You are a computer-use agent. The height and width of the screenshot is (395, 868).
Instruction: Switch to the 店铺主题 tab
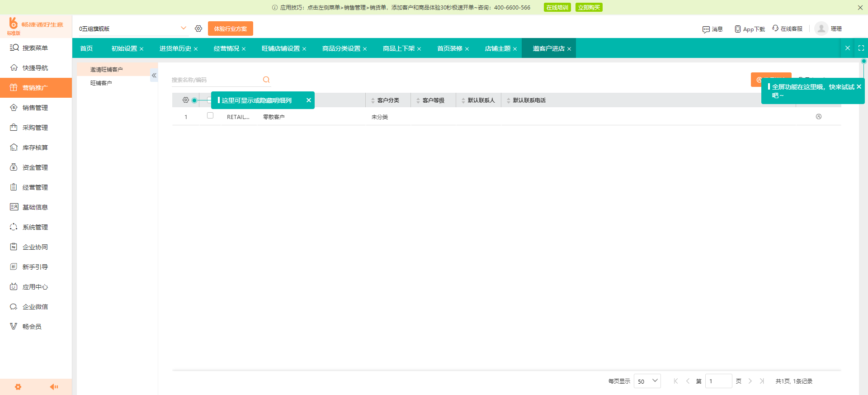[x=498, y=48]
